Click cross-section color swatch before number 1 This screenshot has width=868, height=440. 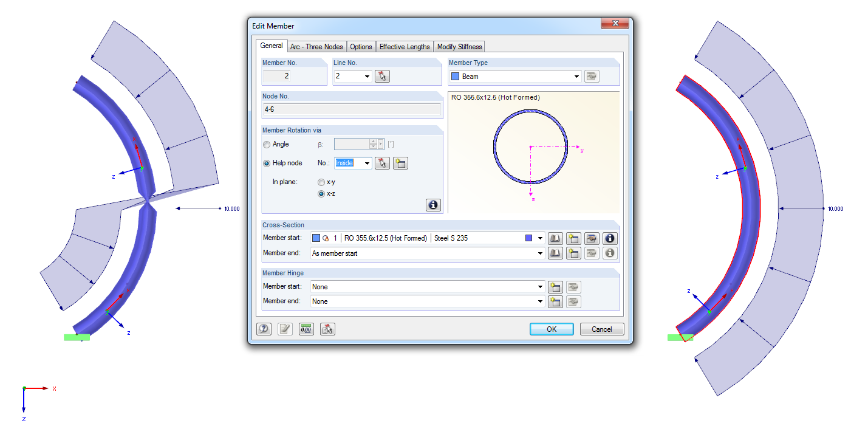tap(316, 238)
